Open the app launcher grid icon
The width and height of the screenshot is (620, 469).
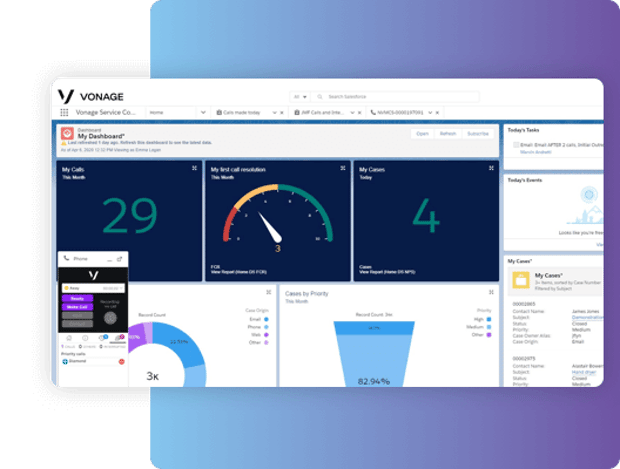click(64, 113)
